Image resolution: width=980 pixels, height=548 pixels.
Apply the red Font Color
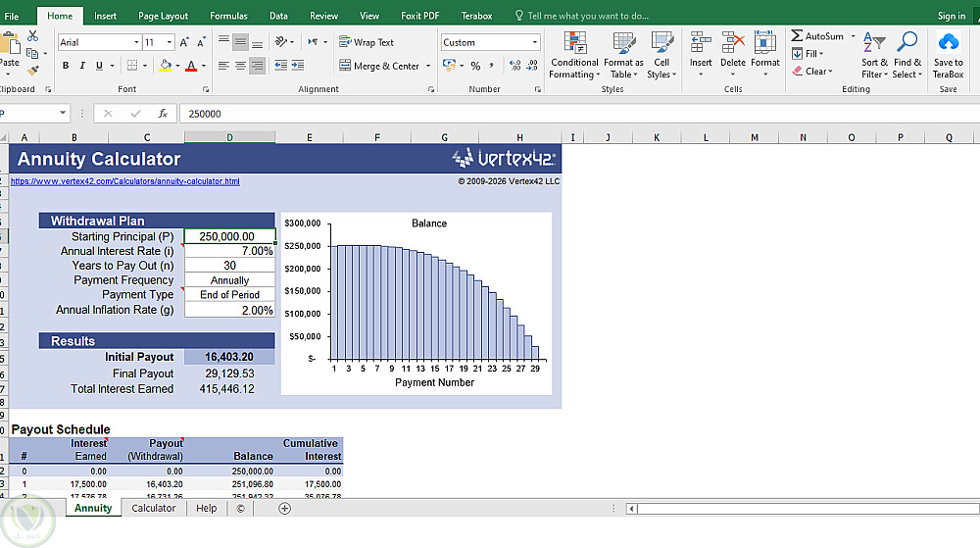point(191,66)
